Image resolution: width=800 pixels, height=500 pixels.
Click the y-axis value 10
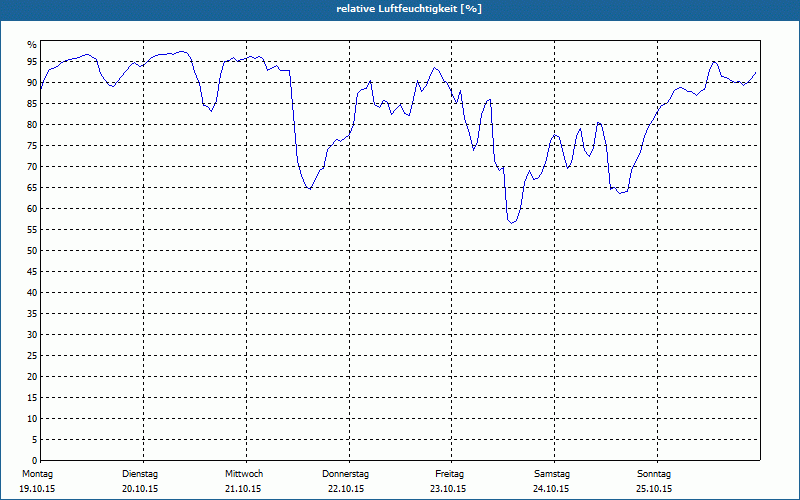pos(32,419)
